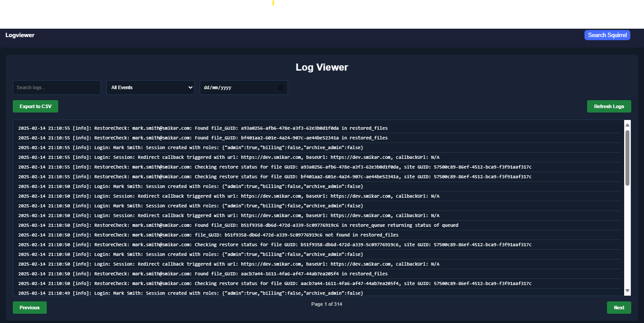Image resolution: width=644 pixels, height=323 pixels.
Task: Click the Logviewer brand link in header
Action: 20,35
